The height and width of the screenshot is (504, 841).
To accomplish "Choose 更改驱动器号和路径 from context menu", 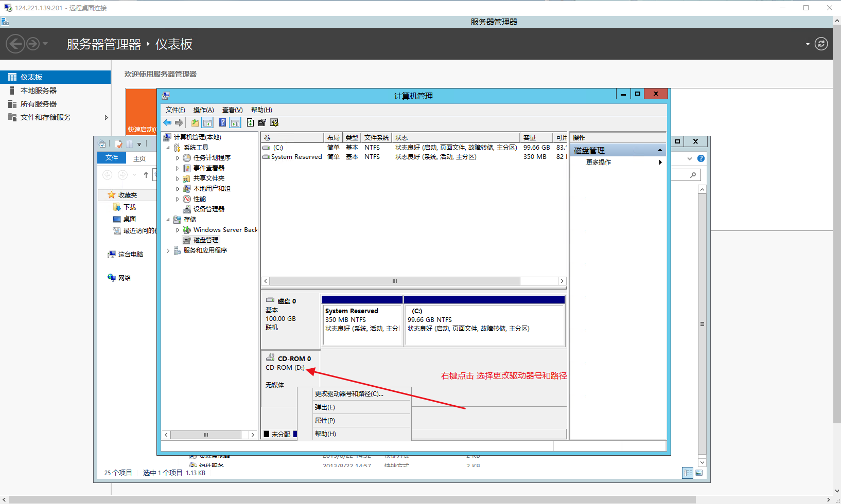I will pos(349,394).
